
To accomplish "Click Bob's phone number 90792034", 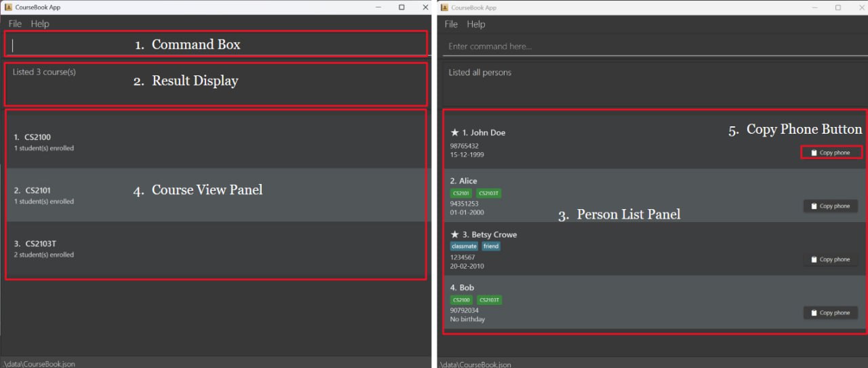I will pyautogui.click(x=465, y=310).
